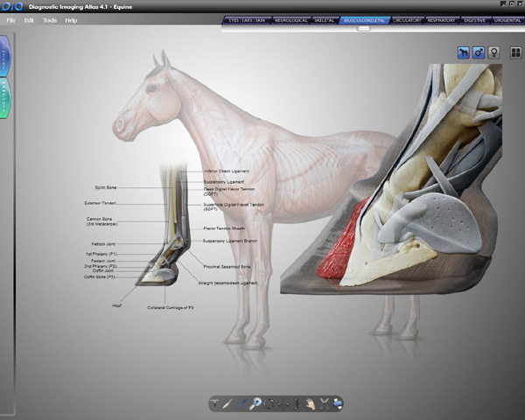
Task: Click the 'Deep Digital Flexor Tendon' label
Action: point(229,192)
